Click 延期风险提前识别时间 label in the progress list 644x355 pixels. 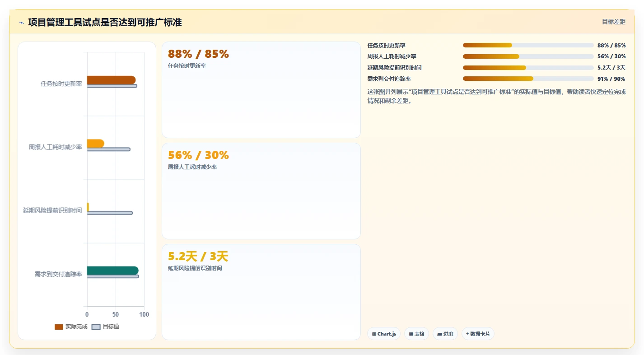click(x=394, y=68)
